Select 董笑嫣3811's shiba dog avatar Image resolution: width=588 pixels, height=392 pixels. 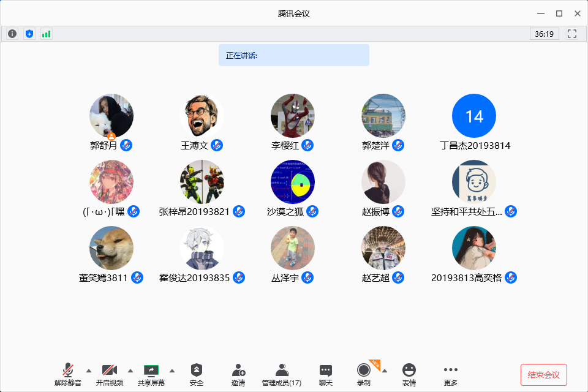tap(111, 248)
